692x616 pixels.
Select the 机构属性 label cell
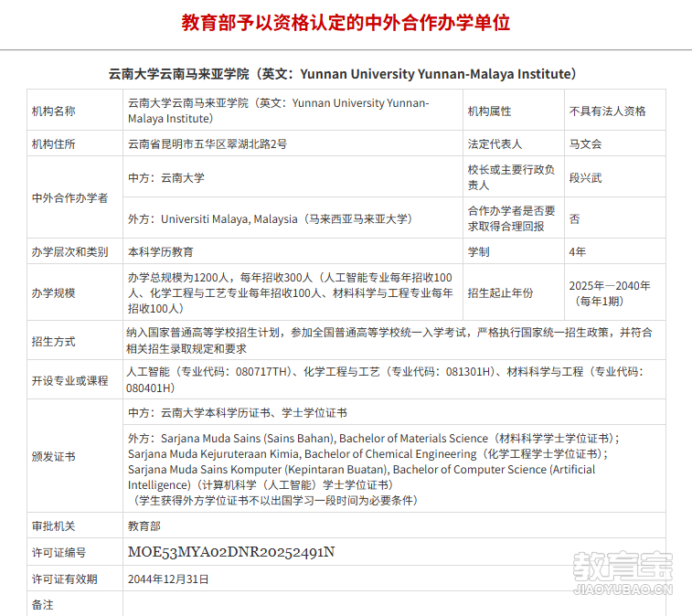[513, 111]
